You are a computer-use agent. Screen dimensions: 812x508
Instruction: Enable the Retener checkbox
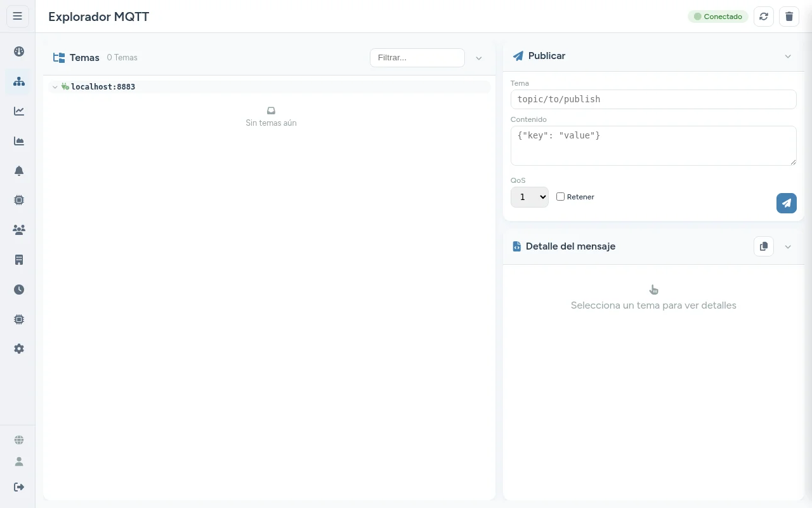(x=560, y=196)
